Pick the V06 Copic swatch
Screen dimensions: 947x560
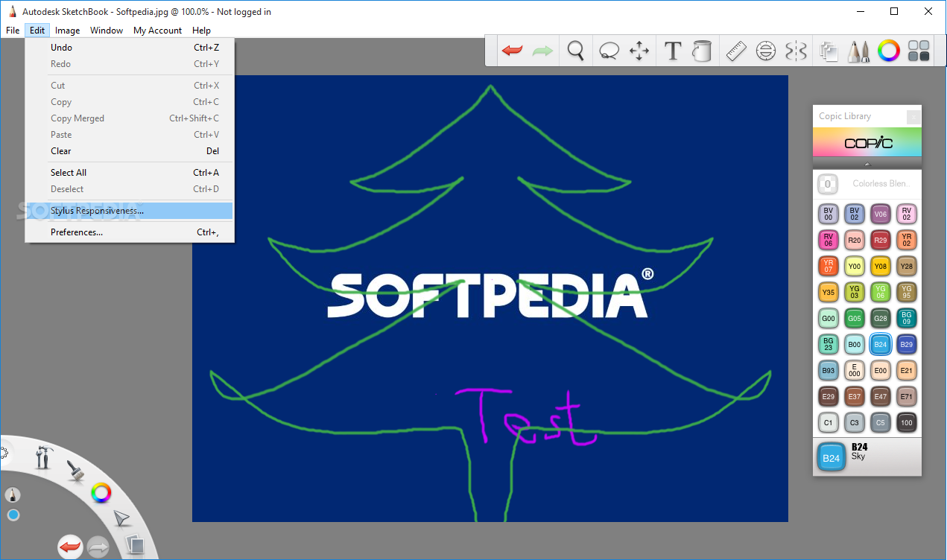[x=881, y=214]
